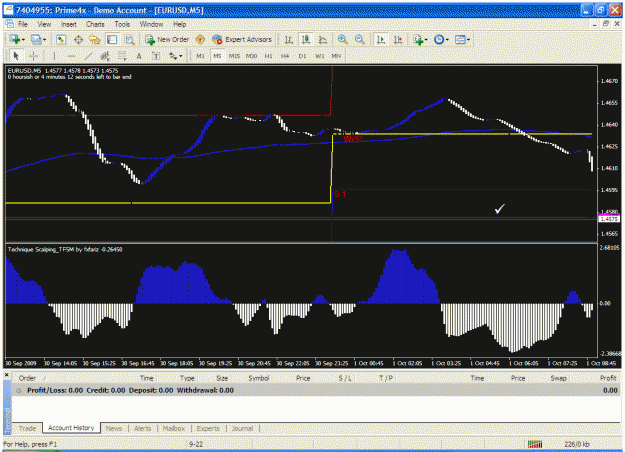Switch to M1 timeframe
Viewport: 625px width, 452px height.
[x=200, y=56]
